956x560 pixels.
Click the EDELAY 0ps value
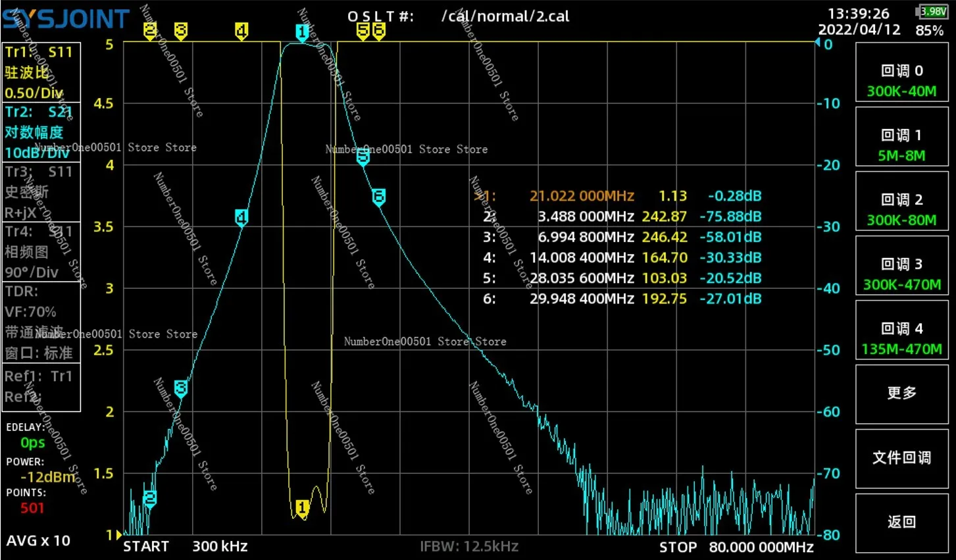33,443
